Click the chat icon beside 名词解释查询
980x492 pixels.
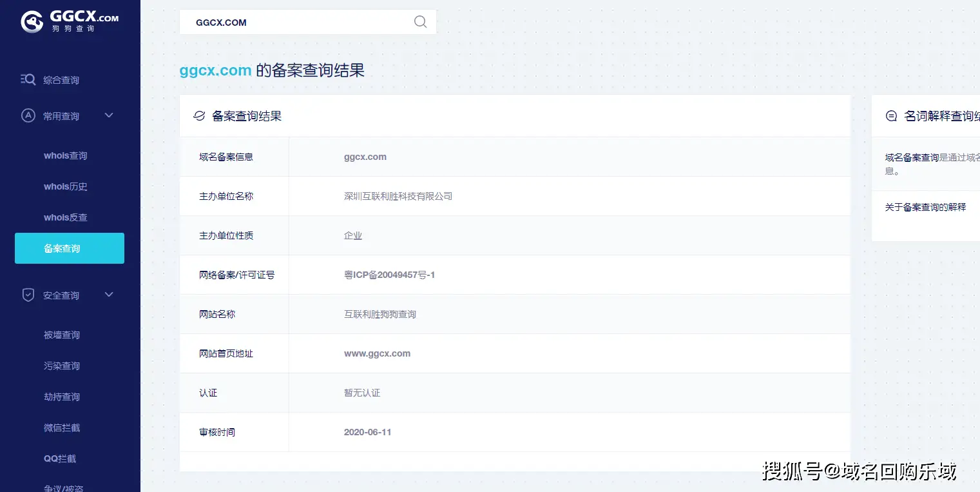(892, 116)
